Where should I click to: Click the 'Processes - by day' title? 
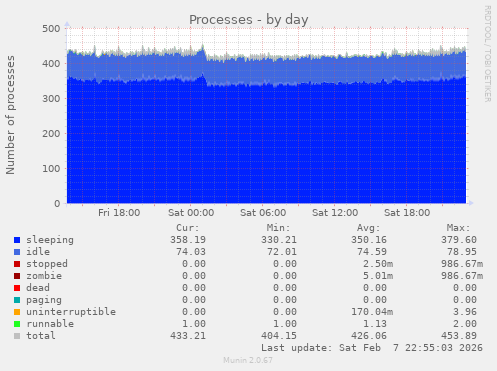pos(249,20)
